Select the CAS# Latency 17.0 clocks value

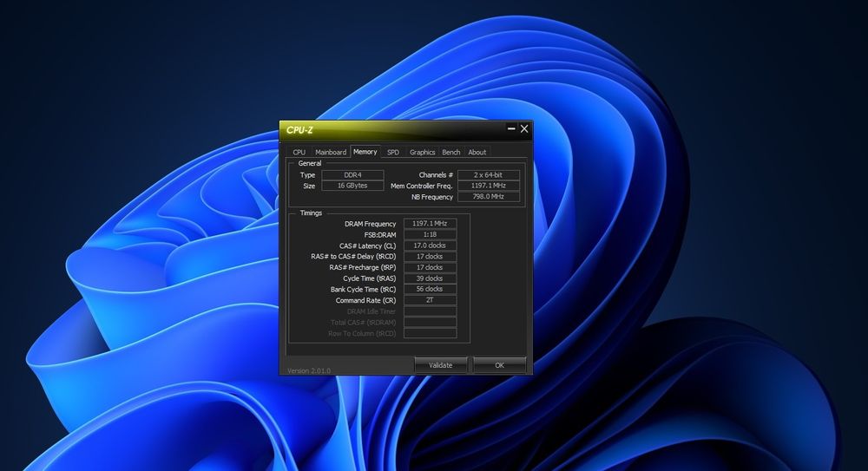coord(431,245)
